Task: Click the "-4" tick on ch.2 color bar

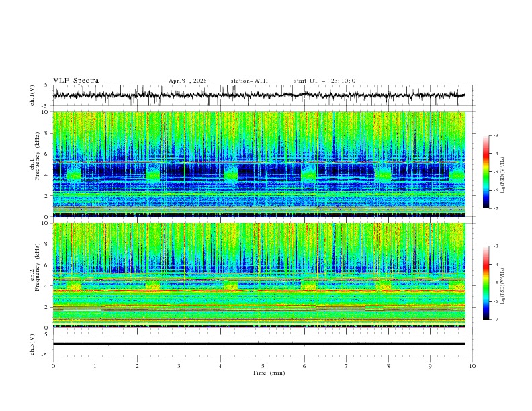Action: [495, 265]
